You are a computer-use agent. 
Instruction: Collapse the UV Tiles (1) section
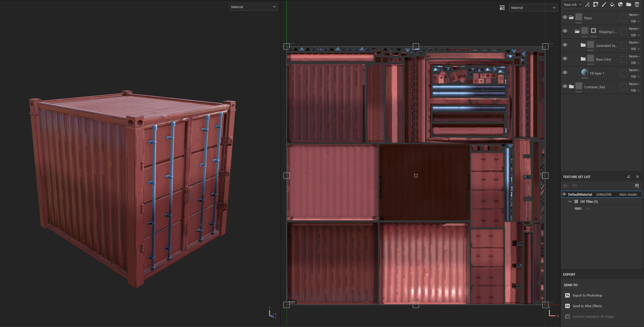pyautogui.click(x=570, y=201)
